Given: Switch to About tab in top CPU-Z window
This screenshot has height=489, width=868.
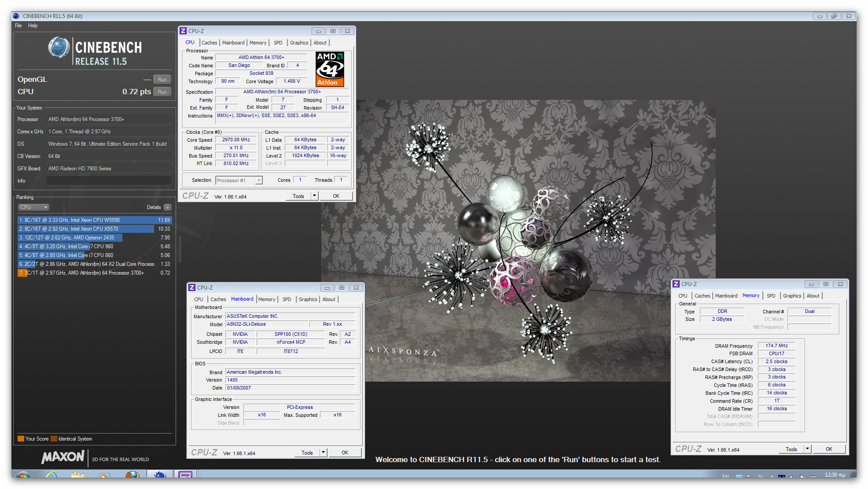Looking at the screenshot, I should (320, 43).
